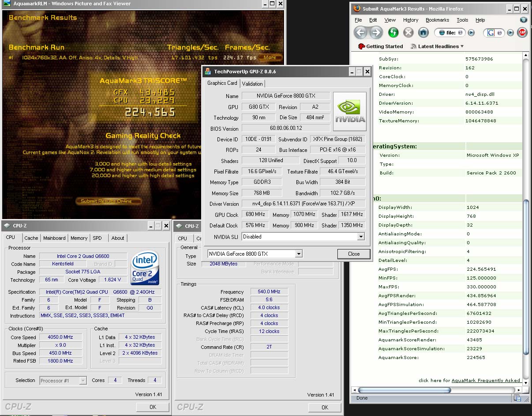
Task: Click Close button in GPU-Z
Action: [354, 254]
